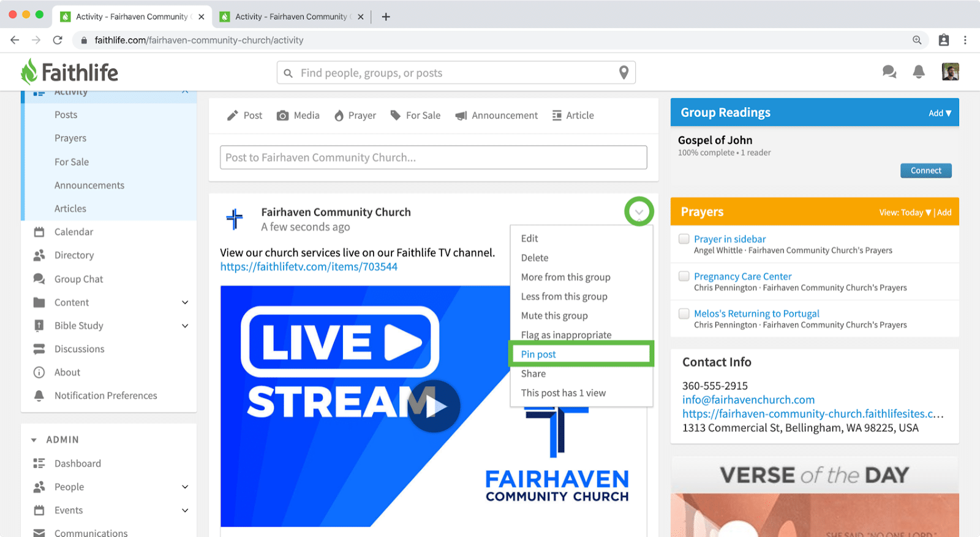Toggle the post options chevron menu
Image resolution: width=980 pixels, height=537 pixels.
pos(639,212)
